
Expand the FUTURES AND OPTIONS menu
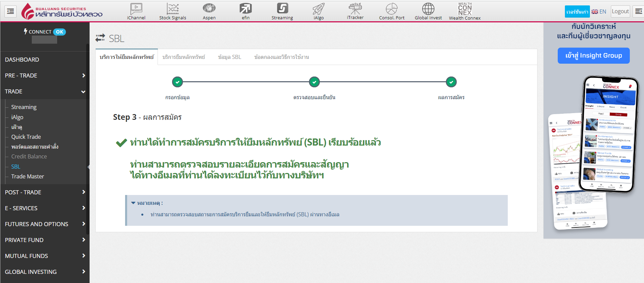tap(45, 224)
